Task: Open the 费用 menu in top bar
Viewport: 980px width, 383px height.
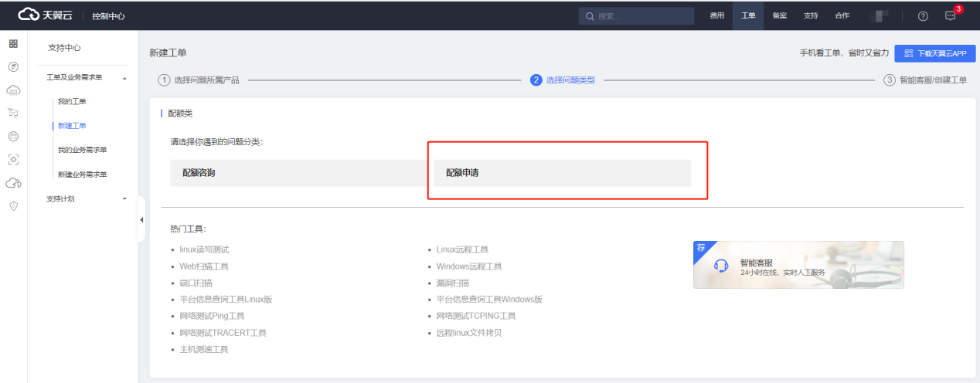Action: point(717,16)
